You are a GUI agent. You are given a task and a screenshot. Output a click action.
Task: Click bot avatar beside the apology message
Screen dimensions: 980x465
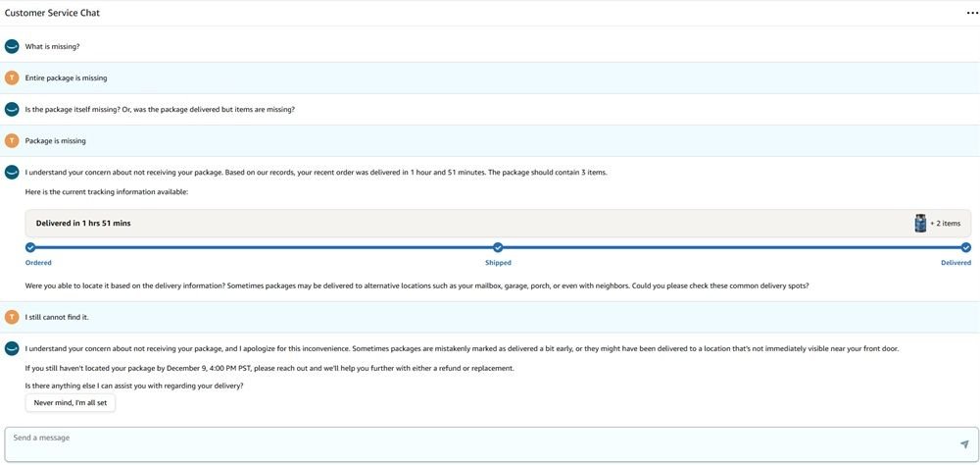12,348
